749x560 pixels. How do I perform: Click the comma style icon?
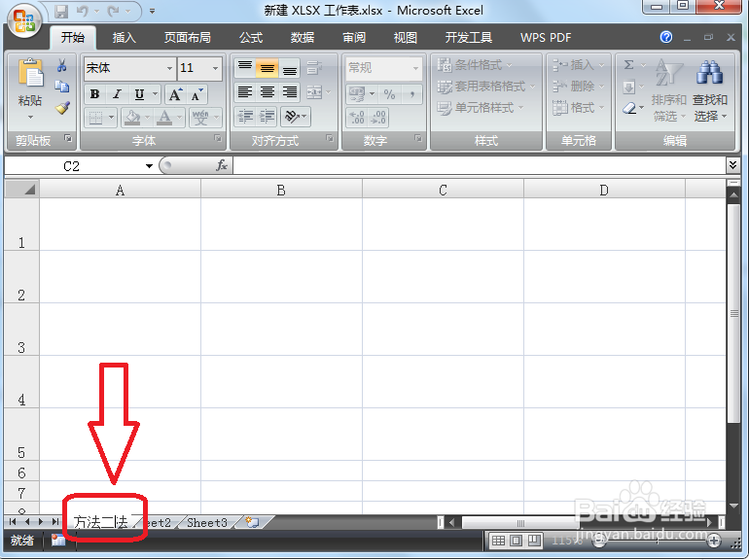tap(411, 94)
